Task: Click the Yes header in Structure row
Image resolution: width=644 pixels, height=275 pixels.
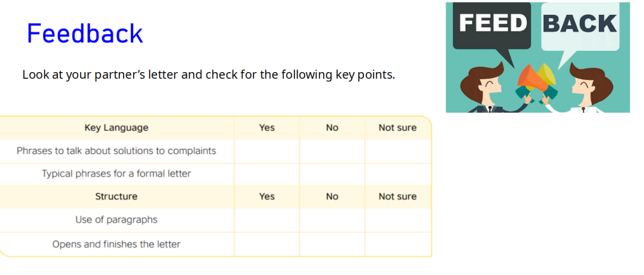Action: point(267,196)
